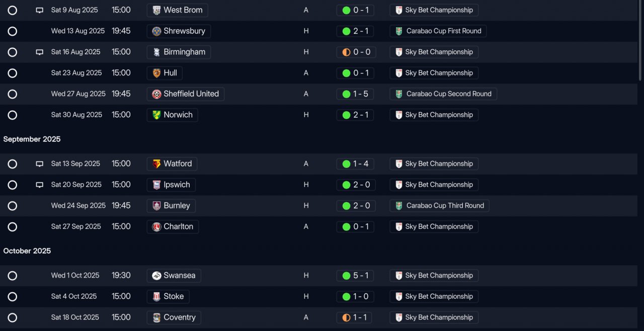Click the green win indicator for Hull result

(x=346, y=73)
